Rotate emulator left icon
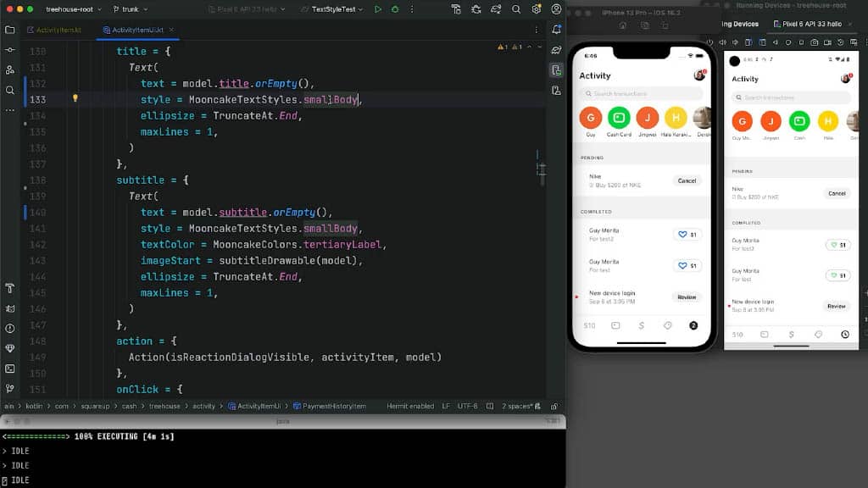 (748, 42)
